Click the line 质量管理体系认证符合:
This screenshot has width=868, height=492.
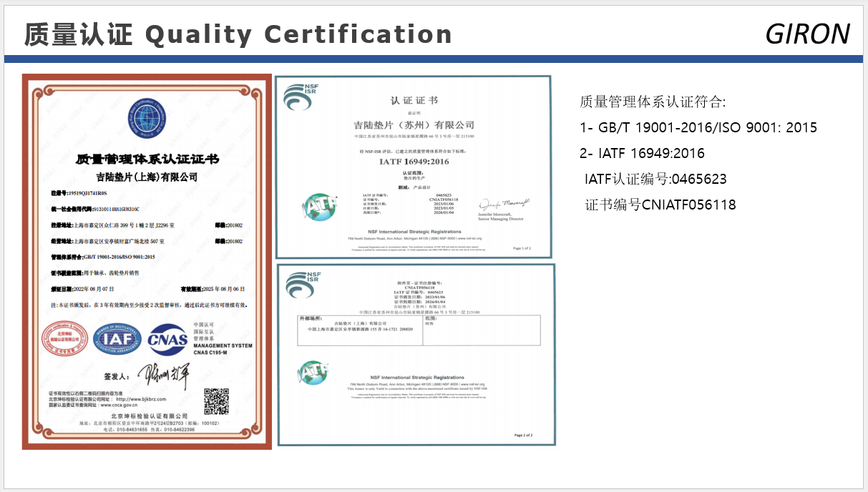pyautogui.click(x=653, y=102)
